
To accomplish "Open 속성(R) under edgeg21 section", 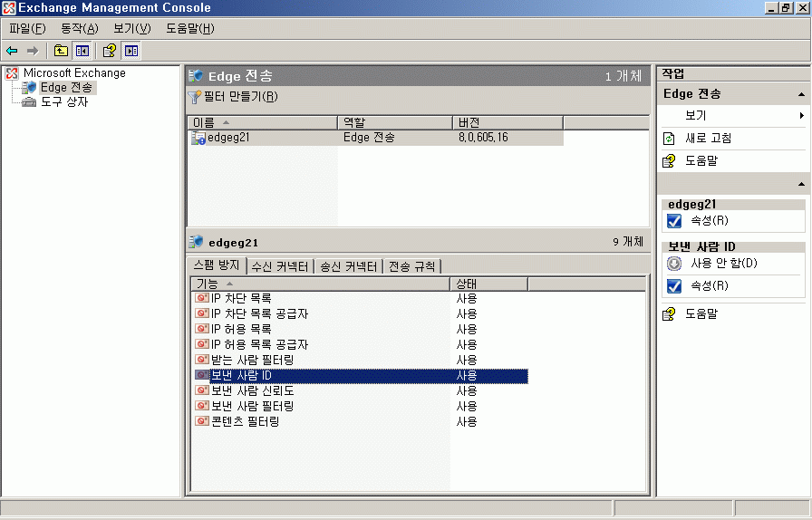I will [710, 221].
